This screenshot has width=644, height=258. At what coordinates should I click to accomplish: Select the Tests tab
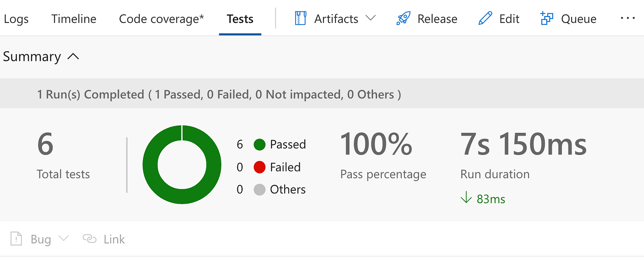[240, 19]
